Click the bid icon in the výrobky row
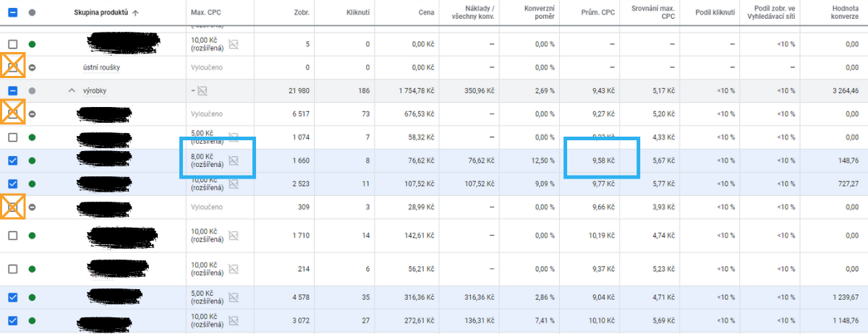868x334 pixels. [x=203, y=91]
